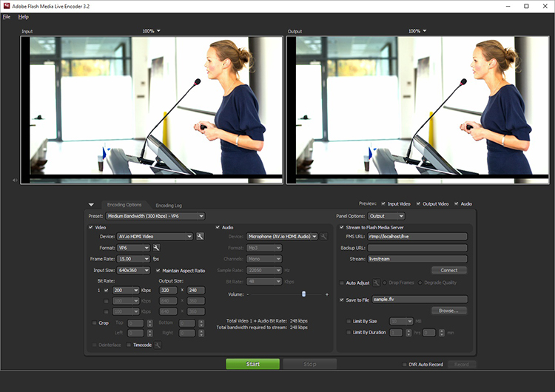Click the speaker icon below Input preview
The height and width of the screenshot is (392, 555).
point(15,180)
